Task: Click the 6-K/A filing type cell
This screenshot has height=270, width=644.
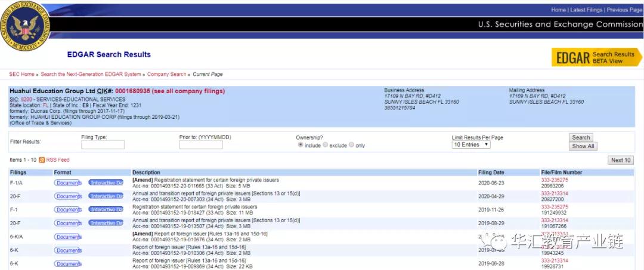Action: coord(17,237)
